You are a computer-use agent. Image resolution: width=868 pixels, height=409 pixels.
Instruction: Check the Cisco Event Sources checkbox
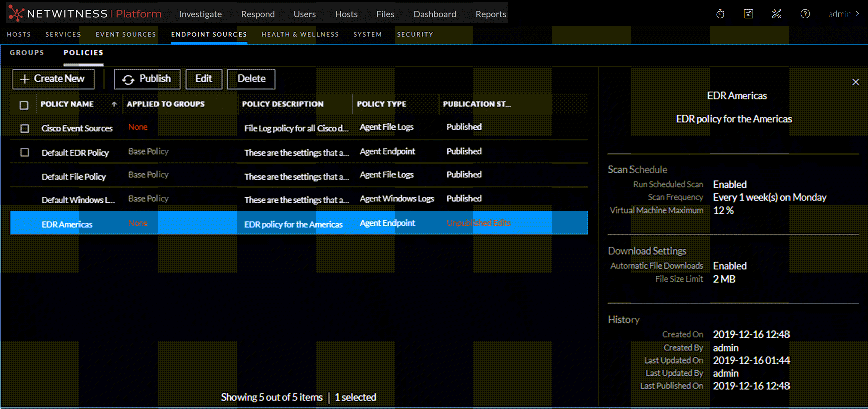pos(24,128)
